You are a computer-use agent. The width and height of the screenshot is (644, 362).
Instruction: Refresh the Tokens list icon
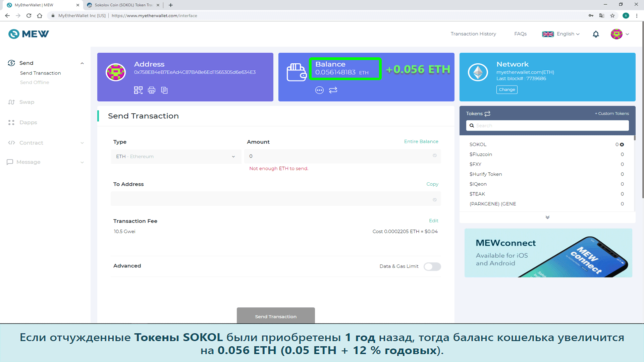coord(487,114)
